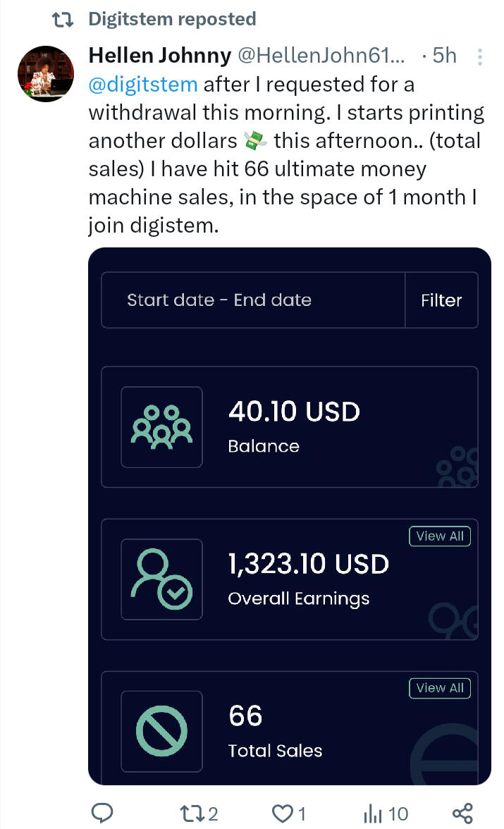Viewport: 504px width, 829px height.
Task: Click the Digitstem reposted label
Action: pyautogui.click(x=172, y=19)
